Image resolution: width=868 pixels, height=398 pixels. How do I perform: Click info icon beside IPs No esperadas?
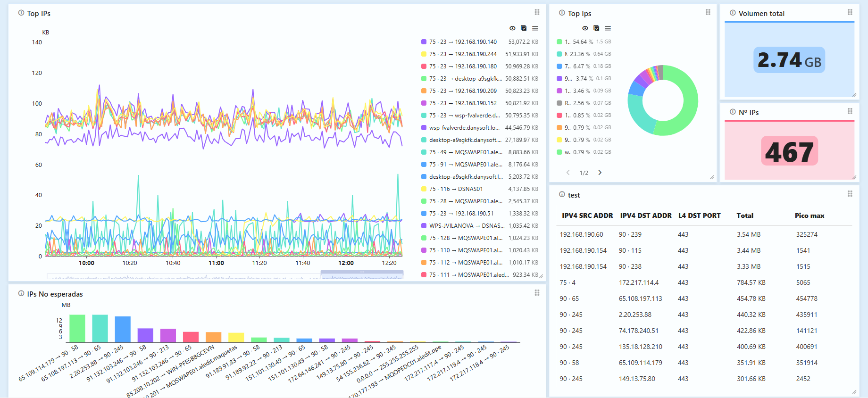click(21, 294)
